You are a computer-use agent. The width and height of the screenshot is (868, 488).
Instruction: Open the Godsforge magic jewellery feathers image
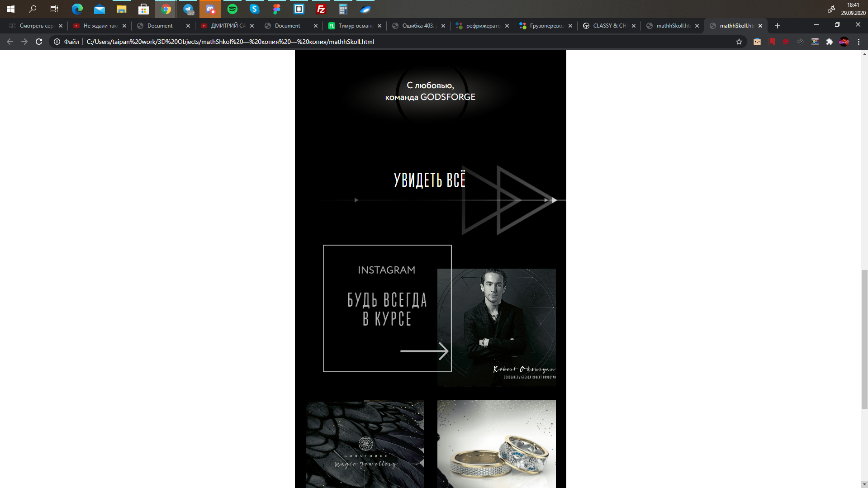[365, 444]
